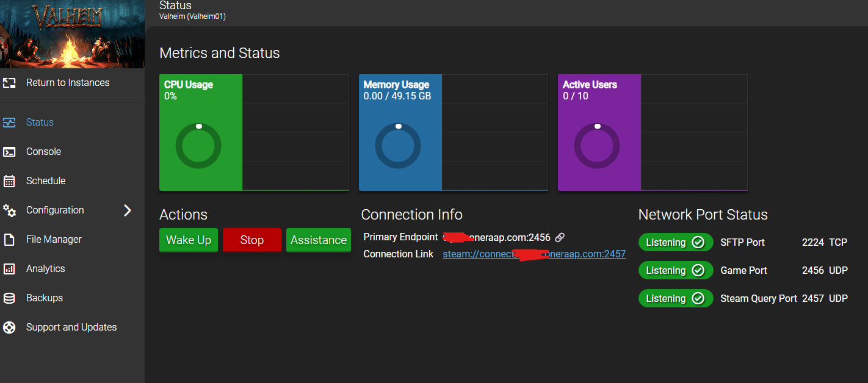Click the "CPU Usage" card title
This screenshot has height=383, width=868.
click(189, 85)
